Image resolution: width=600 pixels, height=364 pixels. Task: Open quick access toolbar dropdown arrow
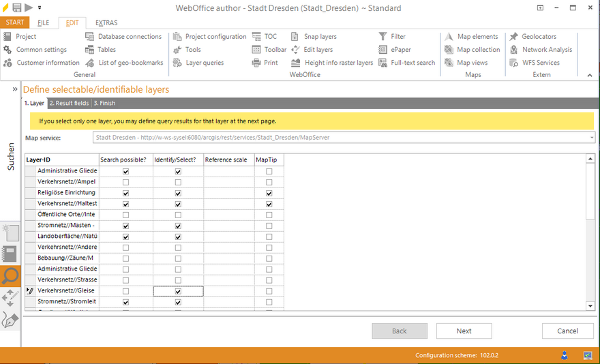(x=40, y=7)
